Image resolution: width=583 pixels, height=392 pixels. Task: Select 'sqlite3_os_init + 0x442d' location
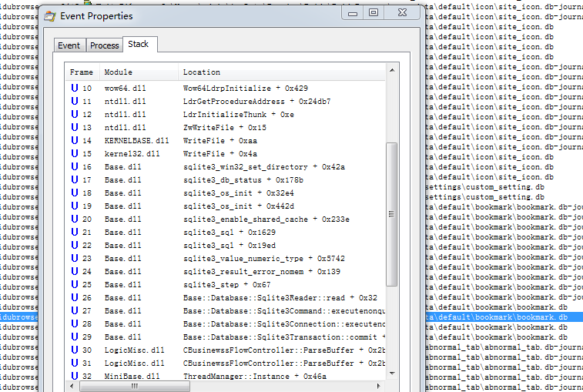[238, 206]
